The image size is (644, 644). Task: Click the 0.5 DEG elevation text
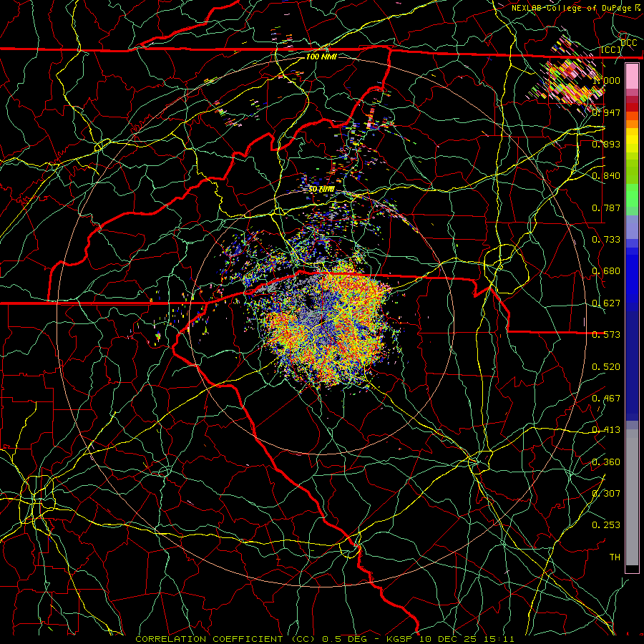pyautogui.click(x=344, y=639)
